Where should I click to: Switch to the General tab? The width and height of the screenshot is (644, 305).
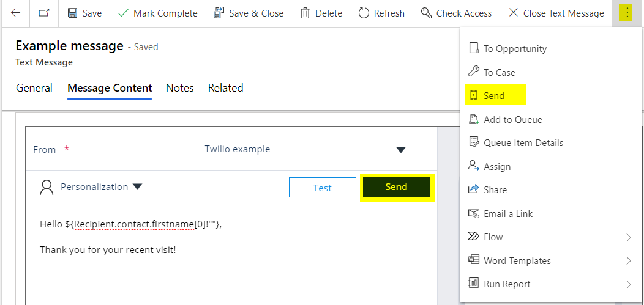(x=34, y=88)
